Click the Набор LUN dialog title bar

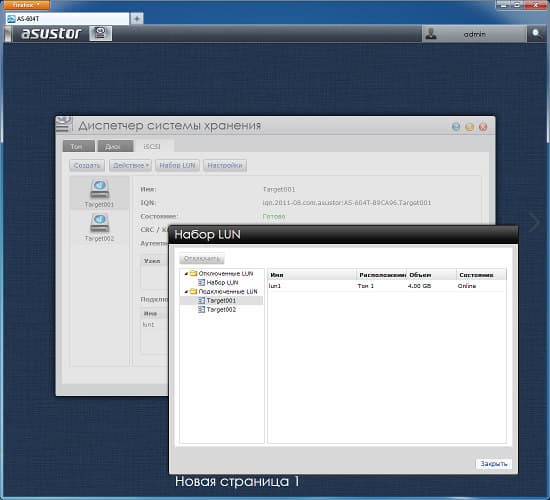pyautogui.click(x=343, y=234)
